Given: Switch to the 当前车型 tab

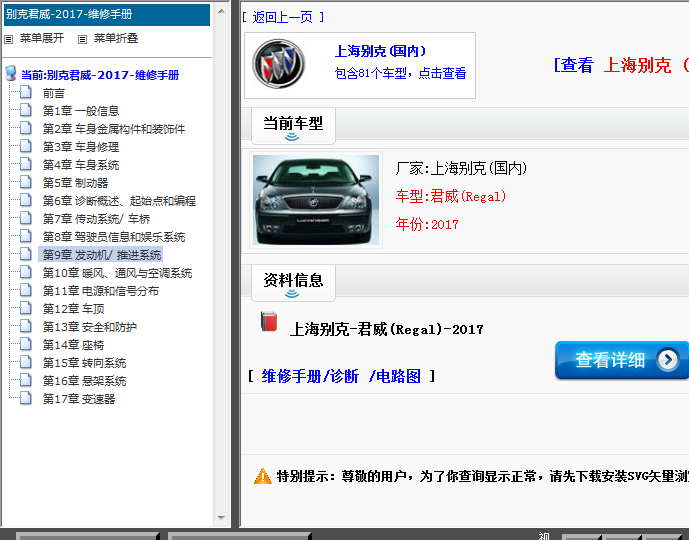Looking at the screenshot, I should tap(293, 126).
